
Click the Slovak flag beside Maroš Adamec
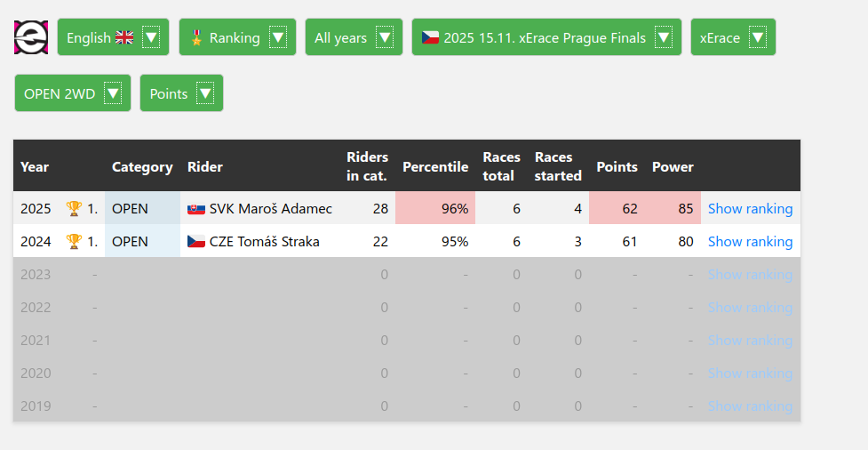click(196, 209)
